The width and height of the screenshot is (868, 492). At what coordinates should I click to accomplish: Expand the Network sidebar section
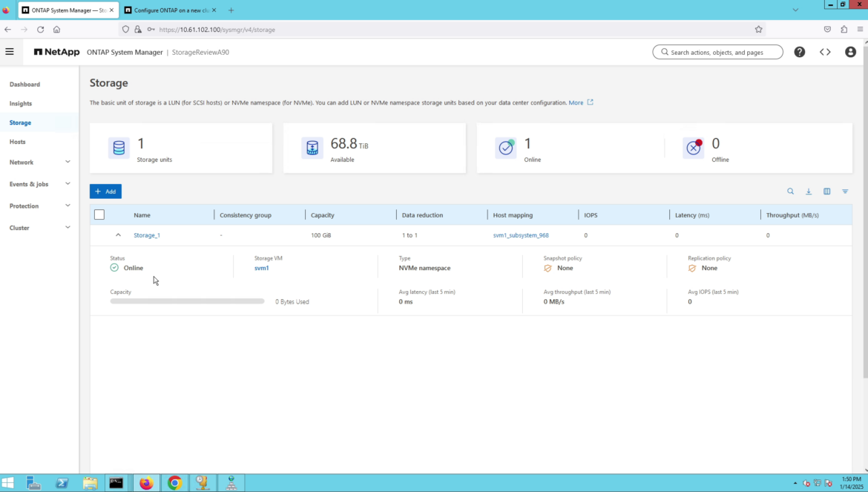click(x=68, y=163)
